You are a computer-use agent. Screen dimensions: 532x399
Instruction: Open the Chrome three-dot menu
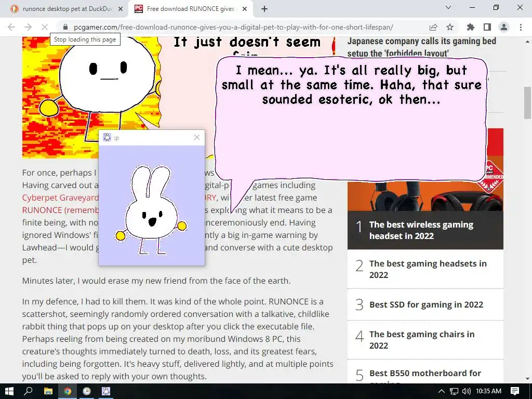click(521, 27)
